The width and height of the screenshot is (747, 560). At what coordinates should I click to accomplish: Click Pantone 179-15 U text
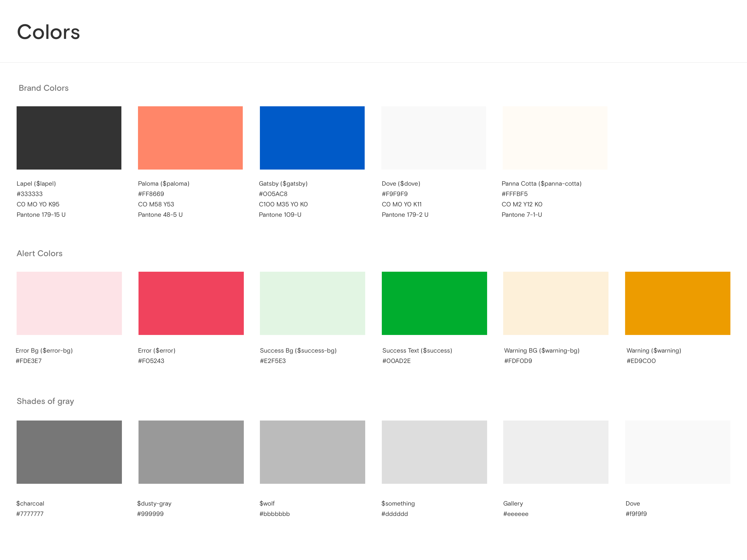click(x=41, y=215)
